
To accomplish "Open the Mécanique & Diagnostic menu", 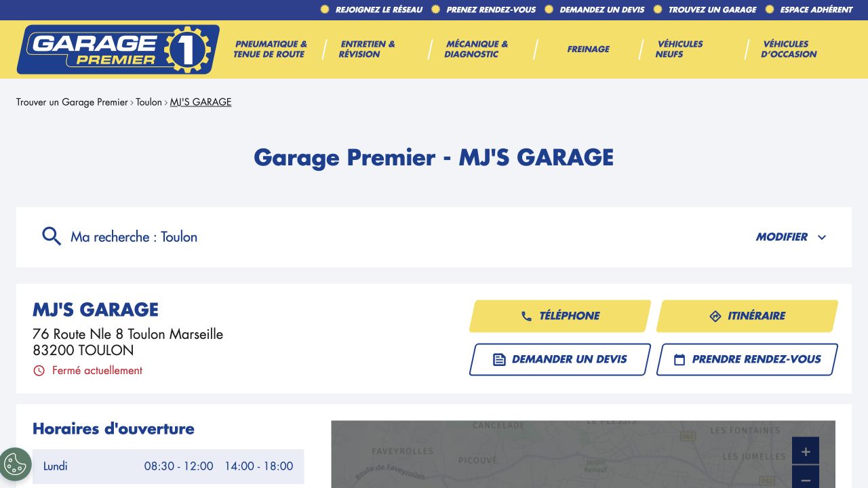I will tap(476, 49).
